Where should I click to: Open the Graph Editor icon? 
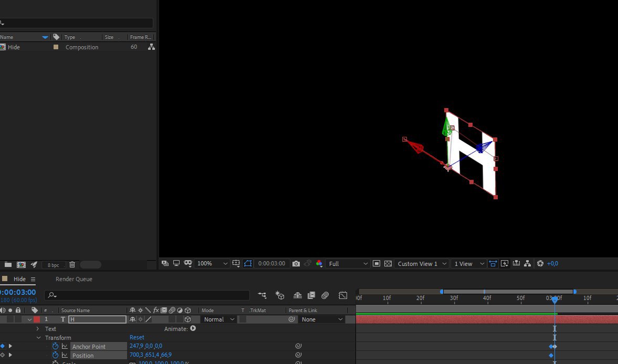pyautogui.click(x=343, y=295)
